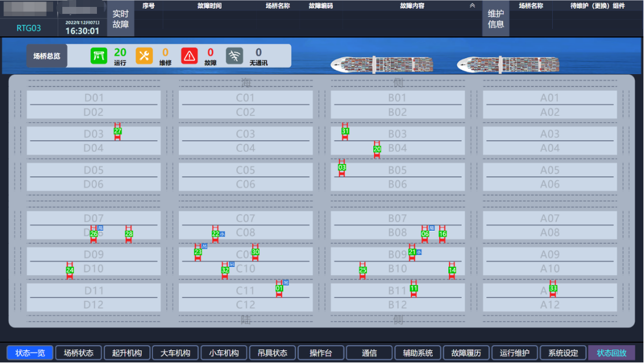Select crane 11 in block B11
644x363 pixels.
(x=414, y=288)
